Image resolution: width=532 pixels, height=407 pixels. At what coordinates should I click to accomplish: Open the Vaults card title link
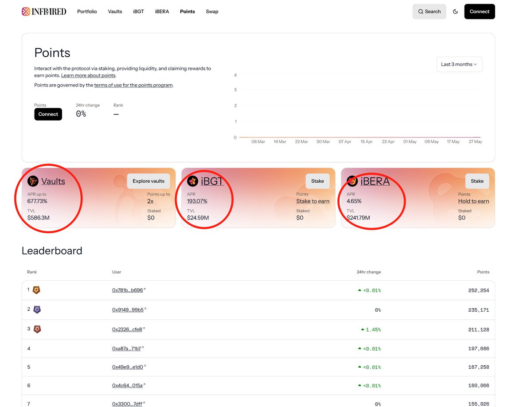coord(53,181)
